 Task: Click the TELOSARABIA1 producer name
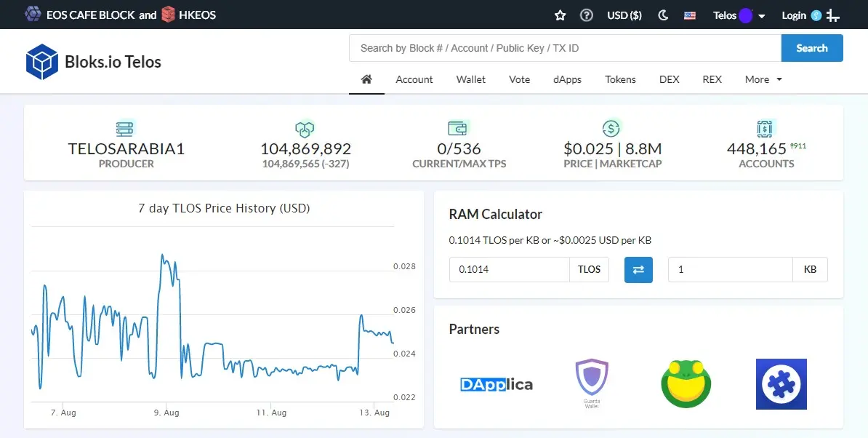126,149
